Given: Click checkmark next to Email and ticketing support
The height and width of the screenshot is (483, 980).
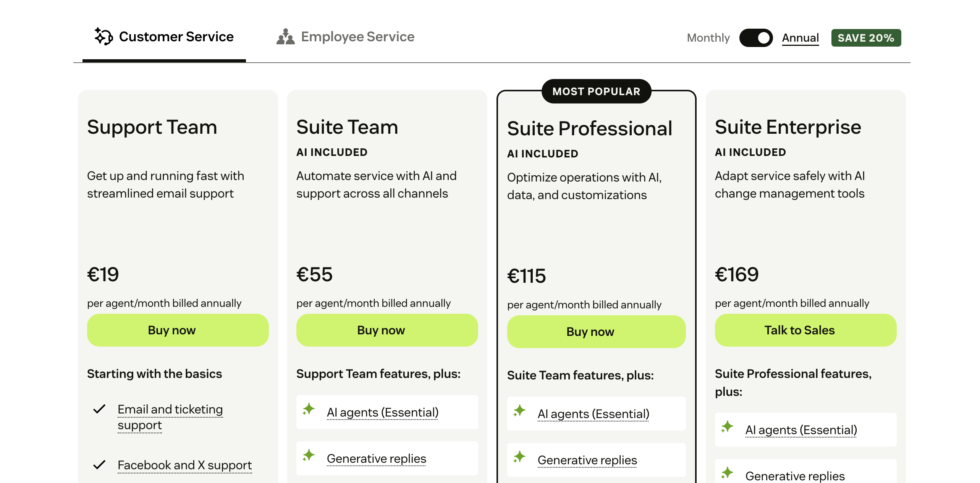Looking at the screenshot, I should point(99,409).
